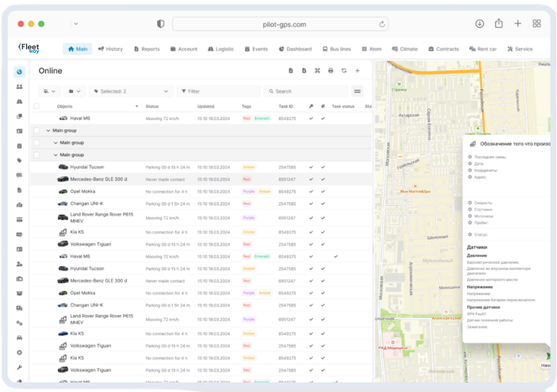Viewport: 557px width, 392px height.
Task: Click the Task status column header
Action: tap(343, 106)
